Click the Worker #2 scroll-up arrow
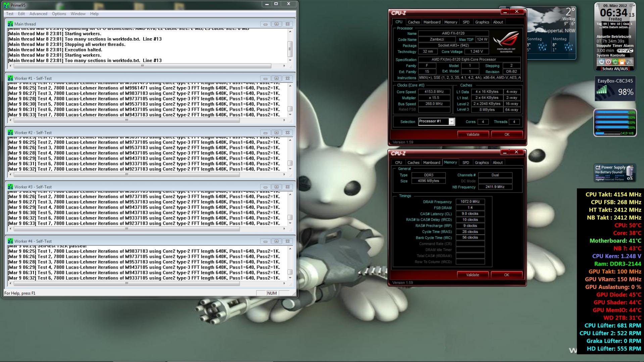Viewport: 644px width, 362px height. pos(290,140)
